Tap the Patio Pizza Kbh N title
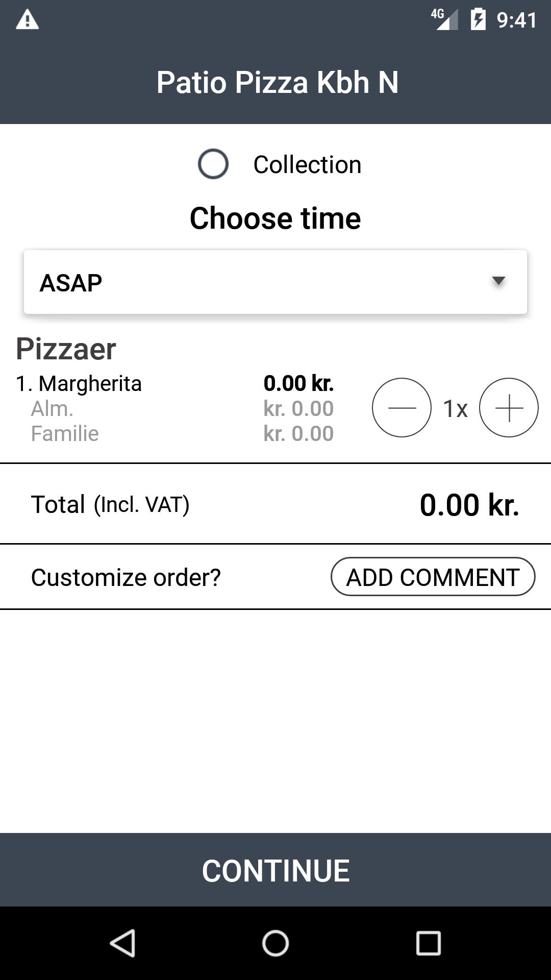The height and width of the screenshot is (980, 551). [277, 82]
